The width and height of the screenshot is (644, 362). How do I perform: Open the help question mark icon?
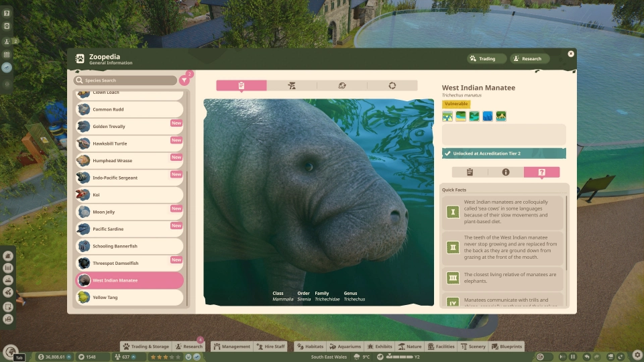[7, 13]
